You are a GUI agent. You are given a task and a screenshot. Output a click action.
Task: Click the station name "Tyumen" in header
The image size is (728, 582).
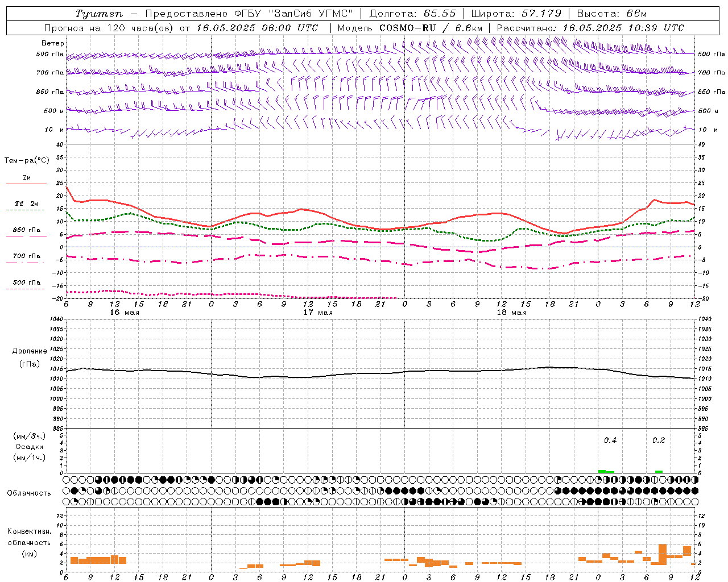pyautogui.click(x=99, y=14)
